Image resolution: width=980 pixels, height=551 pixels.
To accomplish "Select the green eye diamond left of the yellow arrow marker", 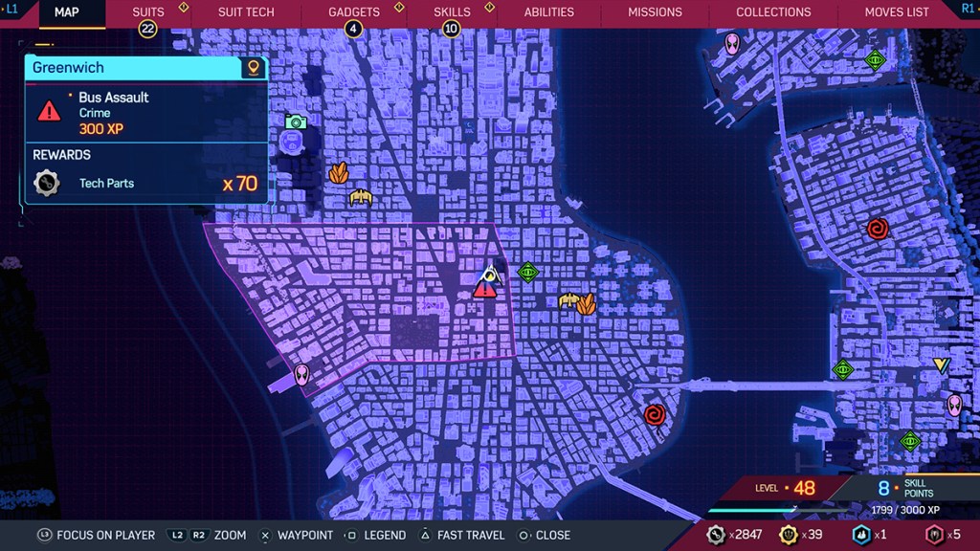I will click(842, 369).
